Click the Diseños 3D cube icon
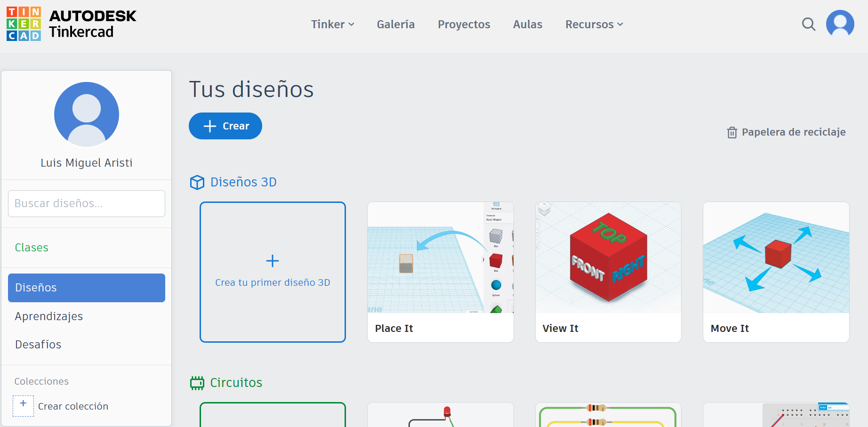The image size is (868, 427). (197, 182)
